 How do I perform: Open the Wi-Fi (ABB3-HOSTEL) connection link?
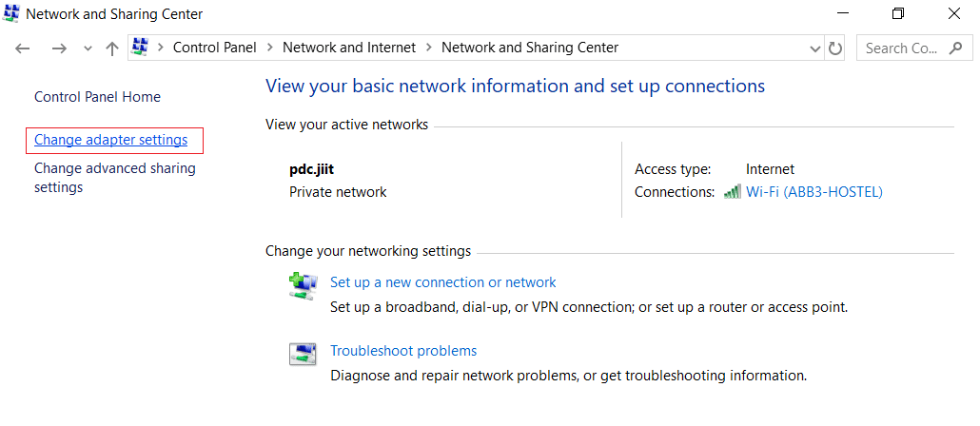point(813,192)
